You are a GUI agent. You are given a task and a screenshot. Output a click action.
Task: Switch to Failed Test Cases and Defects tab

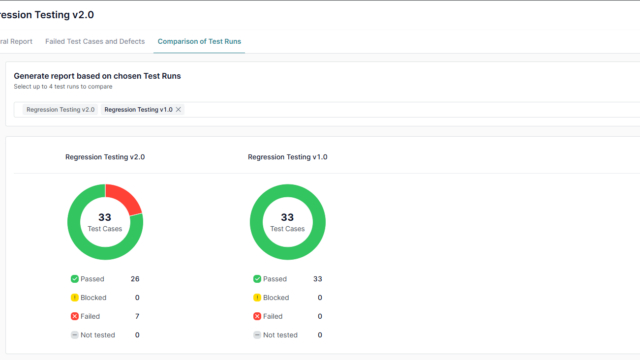point(95,41)
